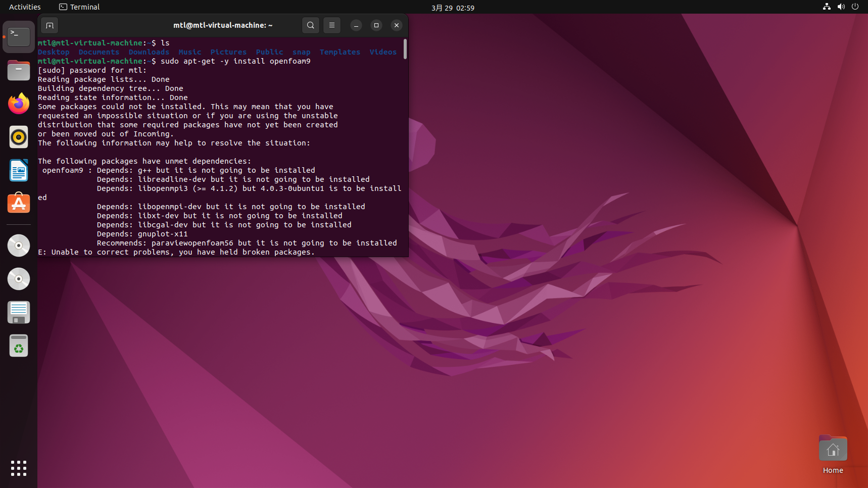
Task: Click 'Building dependency tree... Done' line
Action: (111, 88)
